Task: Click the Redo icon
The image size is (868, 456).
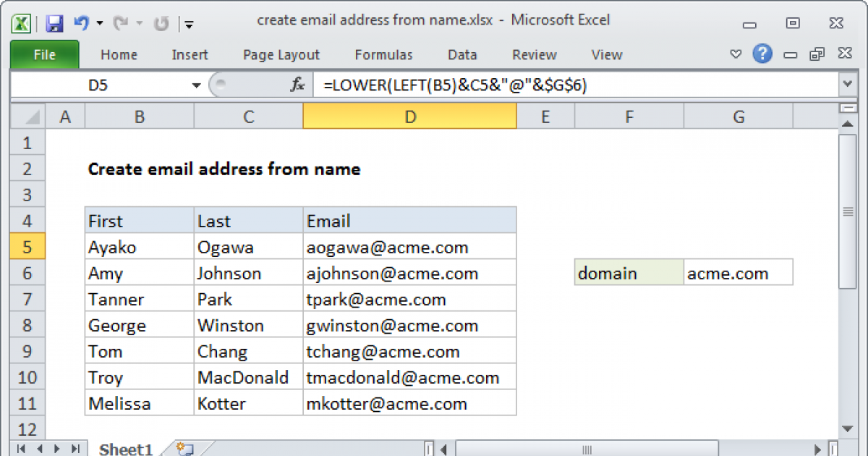Action: (122, 23)
